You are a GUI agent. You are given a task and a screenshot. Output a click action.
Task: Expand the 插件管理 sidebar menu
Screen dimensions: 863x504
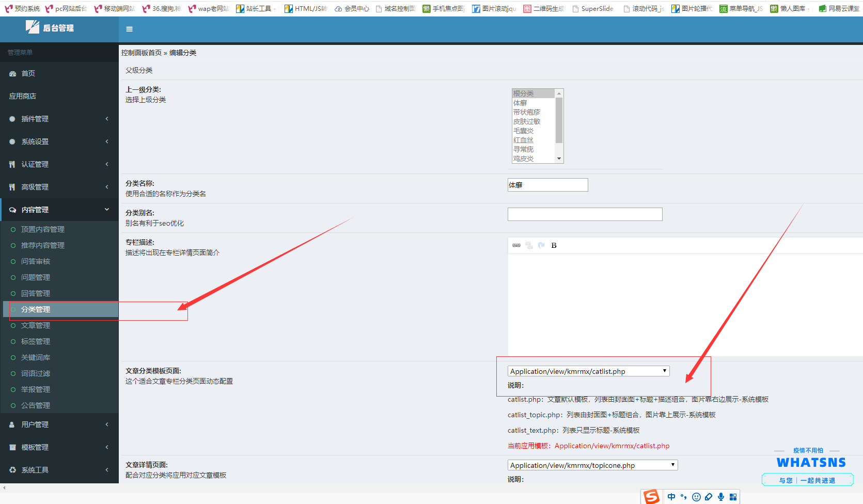click(59, 119)
